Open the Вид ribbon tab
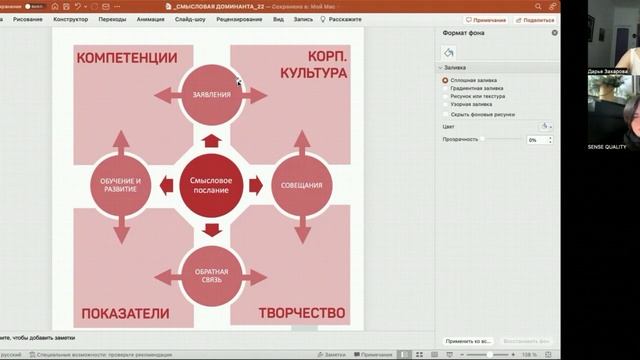Viewport: 640px width, 360px height. [278, 19]
